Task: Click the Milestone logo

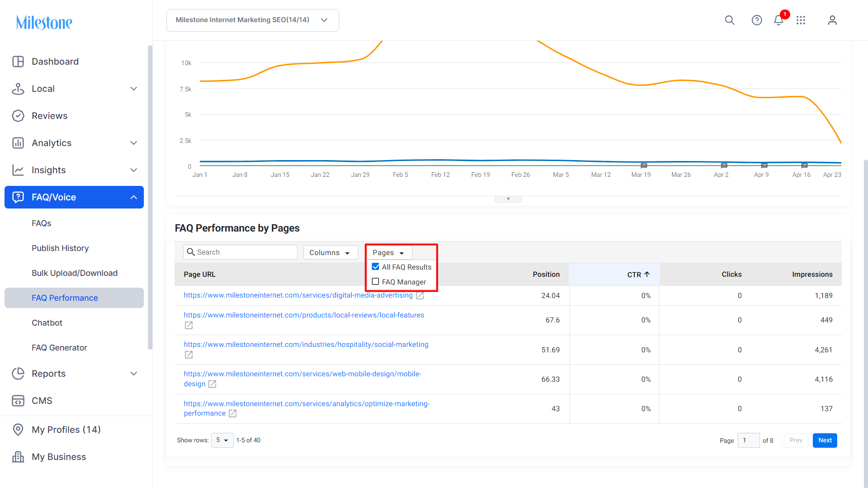Action: coord(44,22)
